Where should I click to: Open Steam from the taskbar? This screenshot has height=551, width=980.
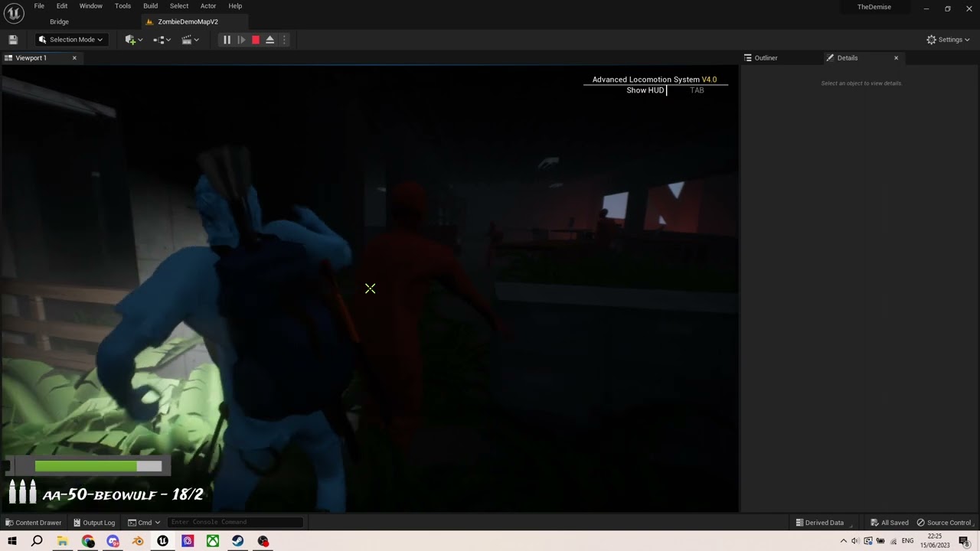[x=238, y=541]
